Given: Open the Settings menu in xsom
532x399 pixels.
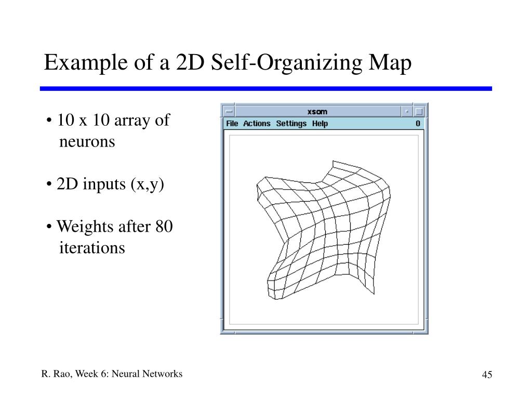Looking at the screenshot, I should (291, 124).
